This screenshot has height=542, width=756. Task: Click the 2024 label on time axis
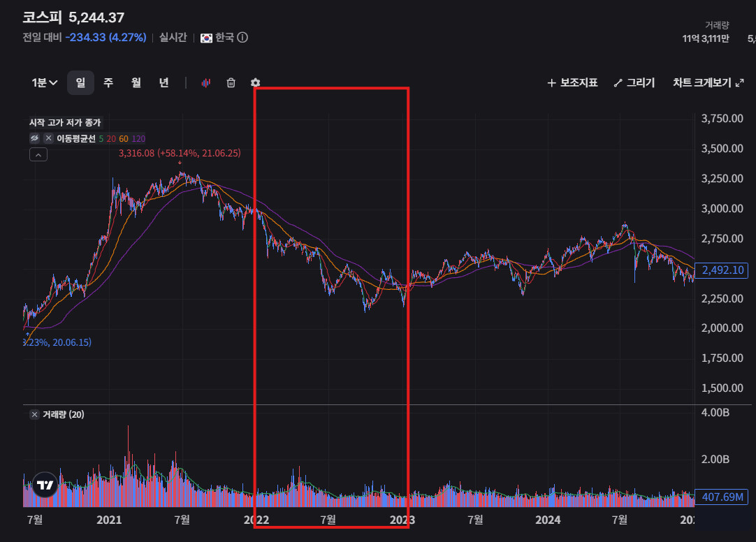548,520
